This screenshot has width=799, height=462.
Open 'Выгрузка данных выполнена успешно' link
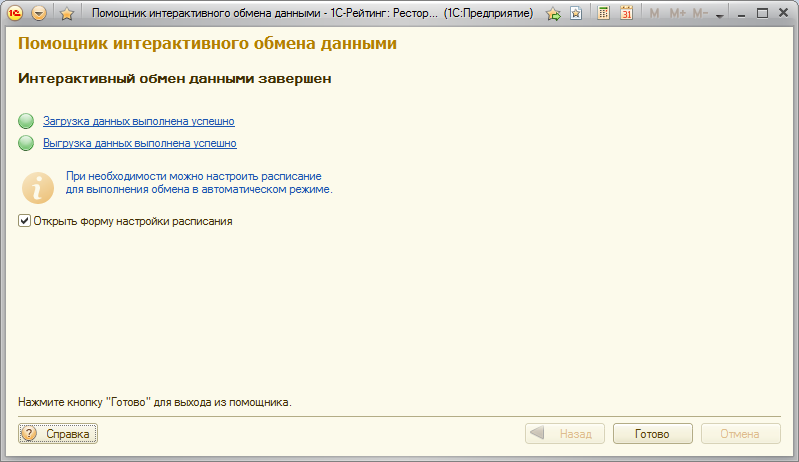click(139, 143)
